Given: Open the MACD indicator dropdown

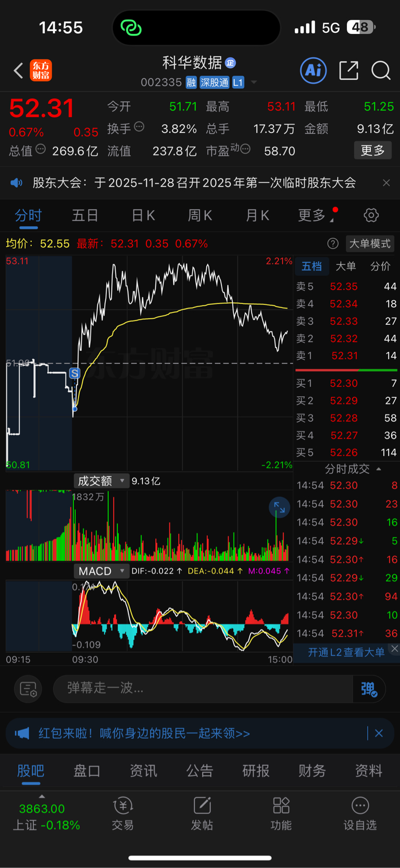Looking at the screenshot, I should 101,571.
